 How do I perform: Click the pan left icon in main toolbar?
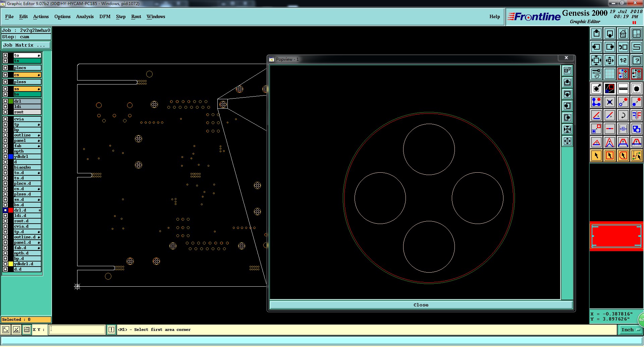596,47
